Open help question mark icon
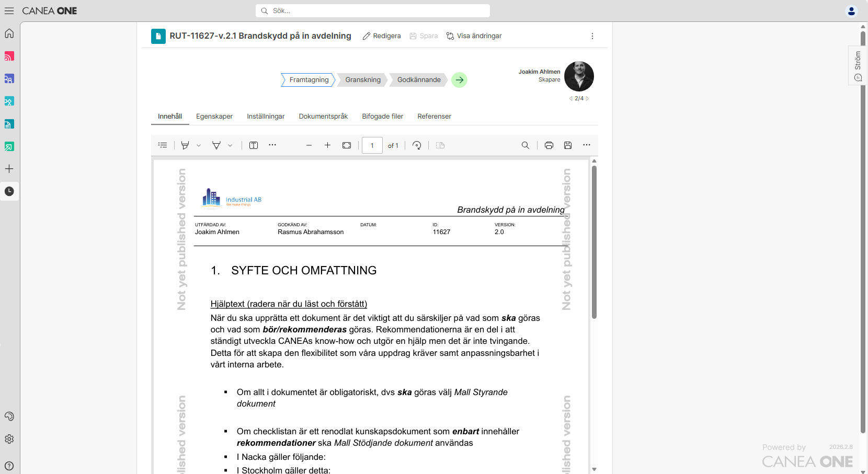The height and width of the screenshot is (474, 868). tap(9, 466)
